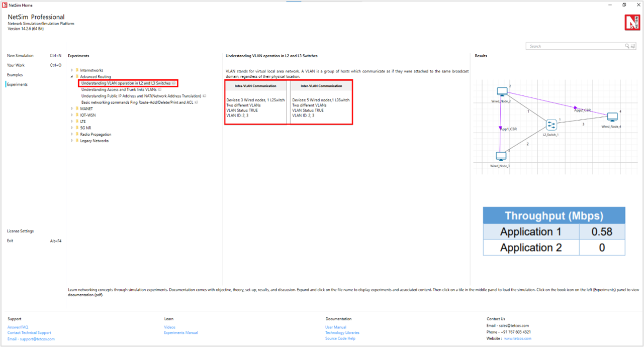Expand the MANET folder arrow

pyautogui.click(x=72, y=108)
